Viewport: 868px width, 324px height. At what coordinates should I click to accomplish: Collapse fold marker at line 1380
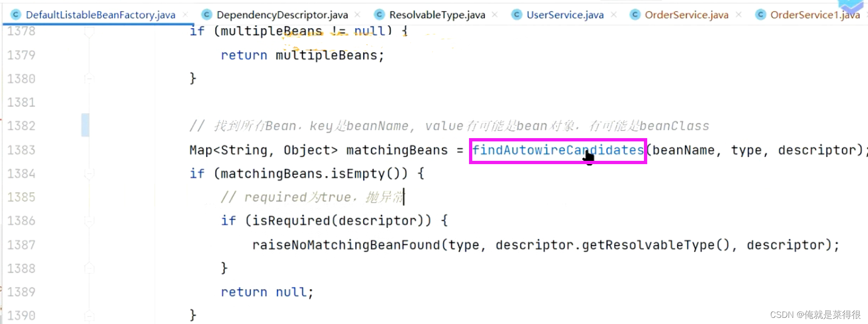click(89, 79)
